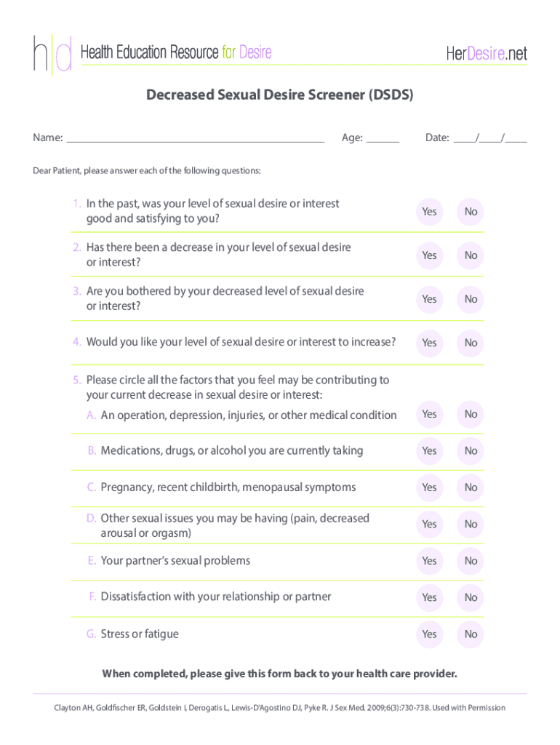Select Yes for factor G stress or fatigue
Screen dimensions: 560x745
tap(429, 634)
